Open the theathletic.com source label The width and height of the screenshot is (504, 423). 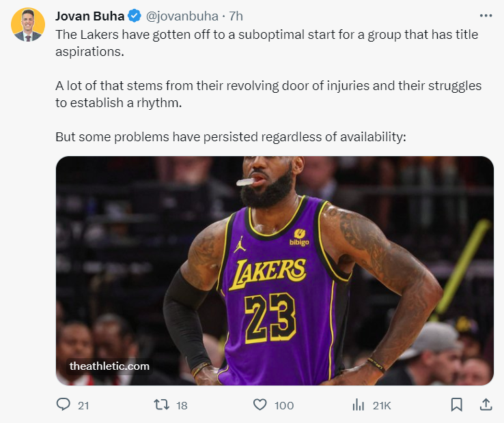pos(109,366)
